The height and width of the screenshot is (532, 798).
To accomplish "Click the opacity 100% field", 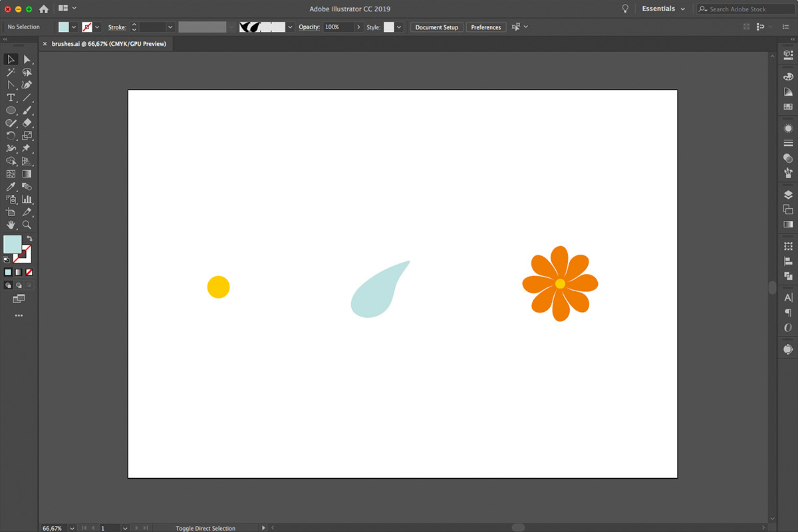I will [338, 27].
